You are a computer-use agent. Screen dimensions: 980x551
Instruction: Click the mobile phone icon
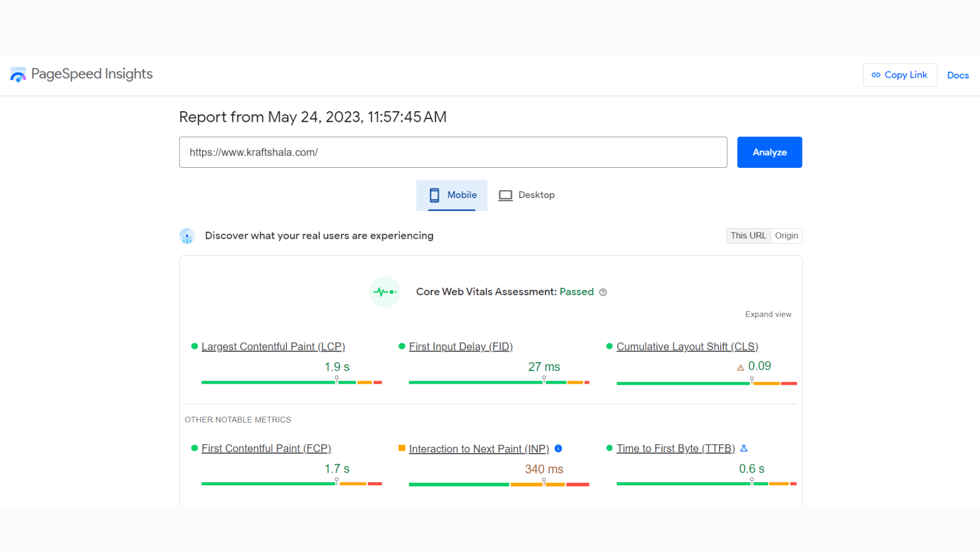coord(434,195)
